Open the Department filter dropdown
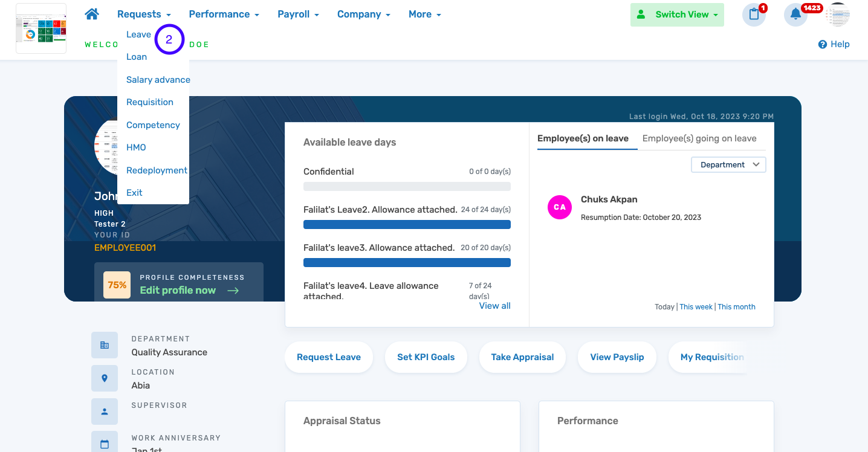 (728, 165)
